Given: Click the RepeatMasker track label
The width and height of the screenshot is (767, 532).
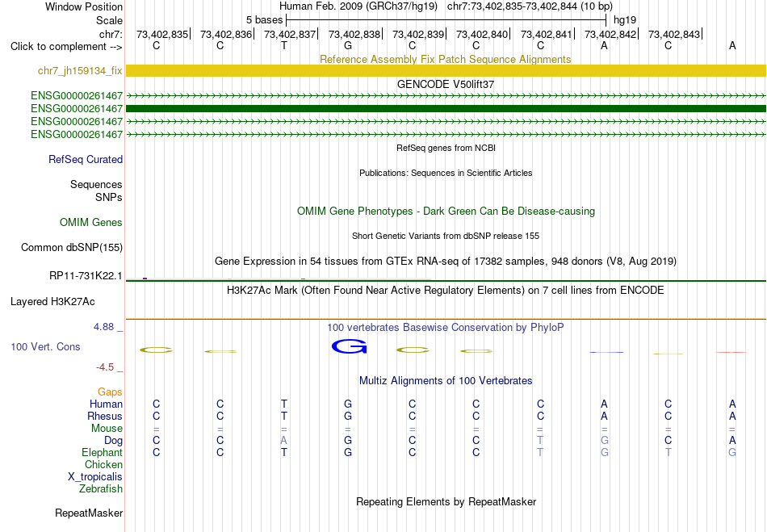Looking at the screenshot, I should pyautogui.click(x=89, y=513).
